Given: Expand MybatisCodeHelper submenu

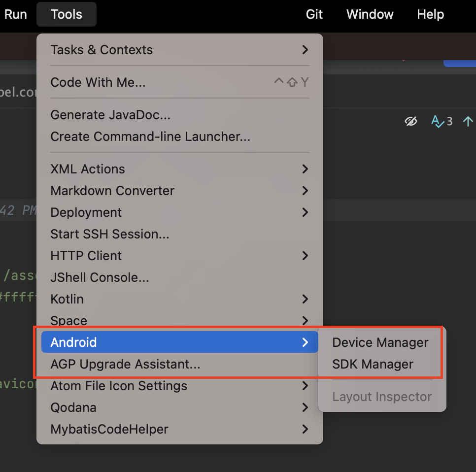Looking at the screenshot, I should click(x=180, y=429).
